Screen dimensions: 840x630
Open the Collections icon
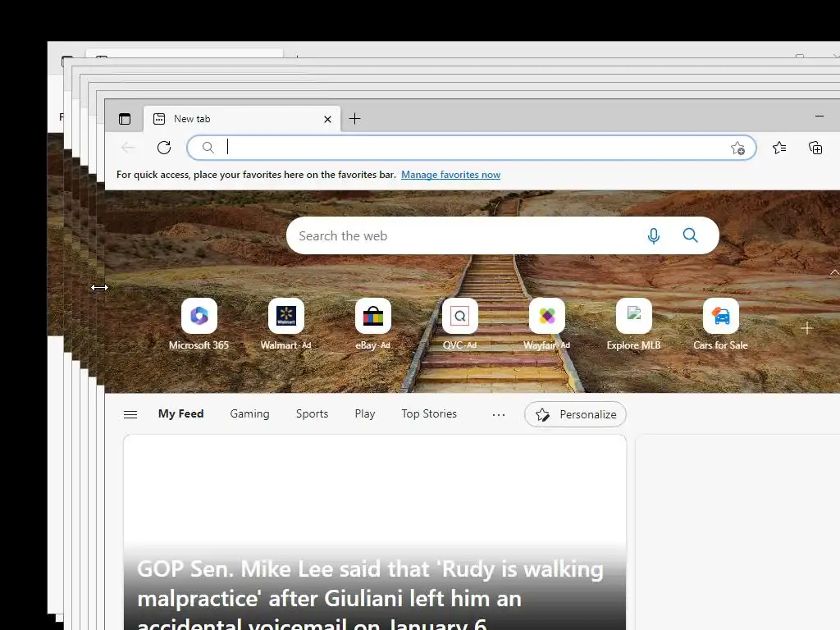coord(815,148)
